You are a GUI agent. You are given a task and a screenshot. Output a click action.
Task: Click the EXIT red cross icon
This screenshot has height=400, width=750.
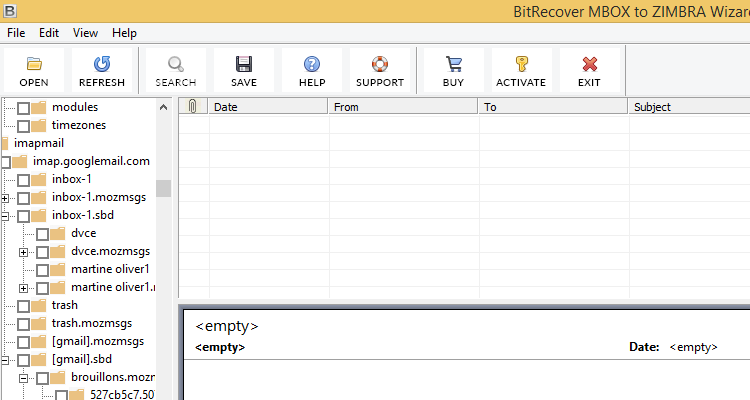click(589, 64)
